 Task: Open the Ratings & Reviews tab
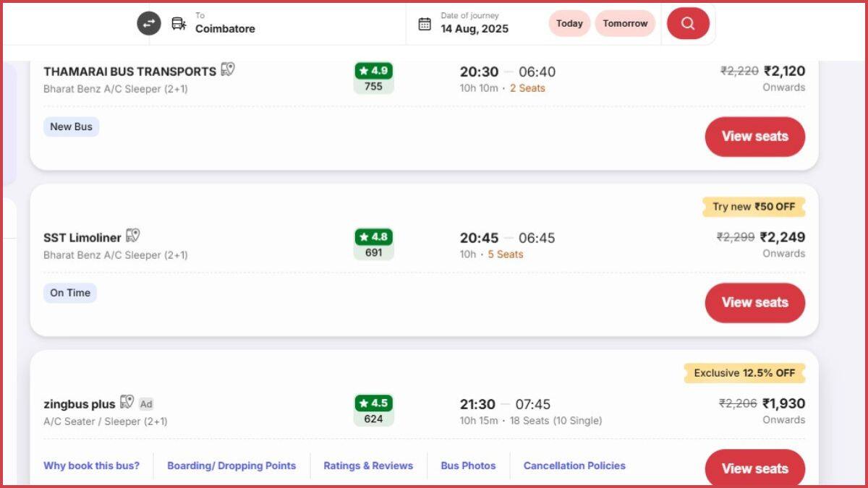pyautogui.click(x=368, y=466)
